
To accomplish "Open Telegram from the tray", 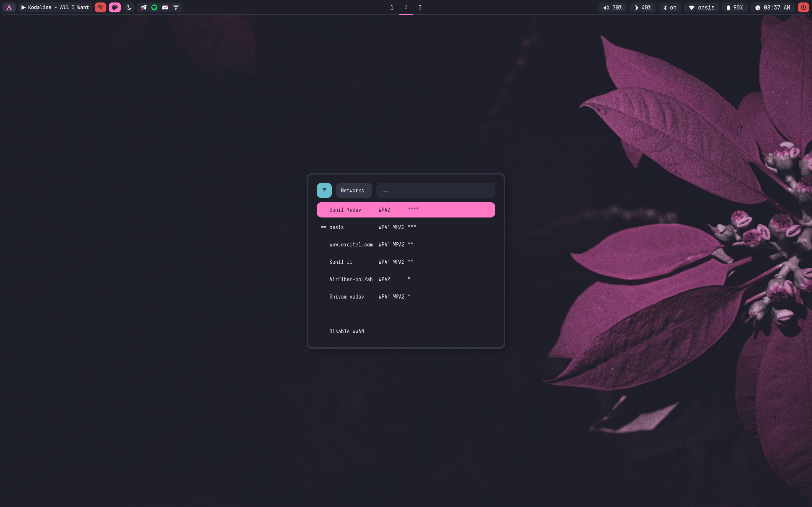I will (x=143, y=7).
